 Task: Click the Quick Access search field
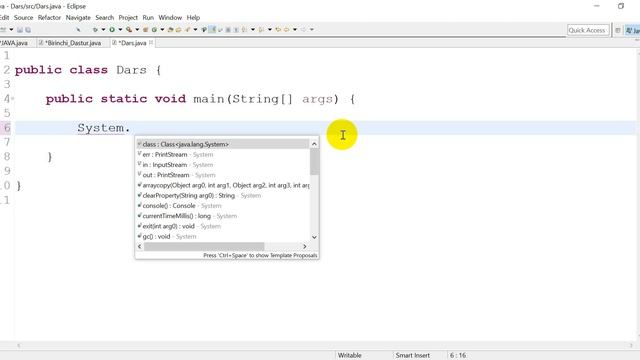[588, 30]
